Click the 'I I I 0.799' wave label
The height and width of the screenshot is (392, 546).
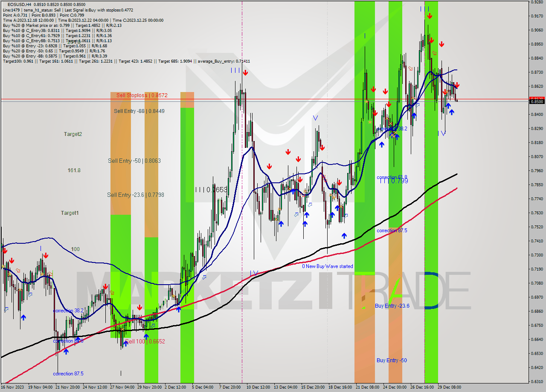pos(394,181)
